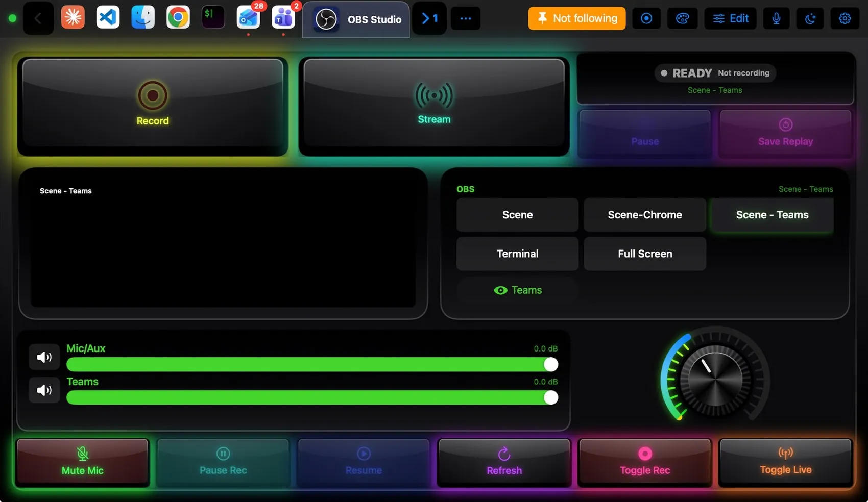Toggle the moon night mode icon

point(810,18)
